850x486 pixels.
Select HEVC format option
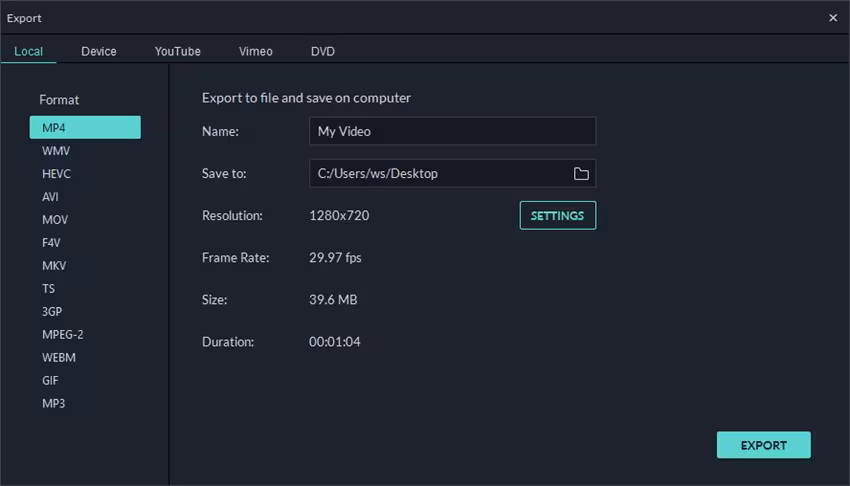point(57,174)
